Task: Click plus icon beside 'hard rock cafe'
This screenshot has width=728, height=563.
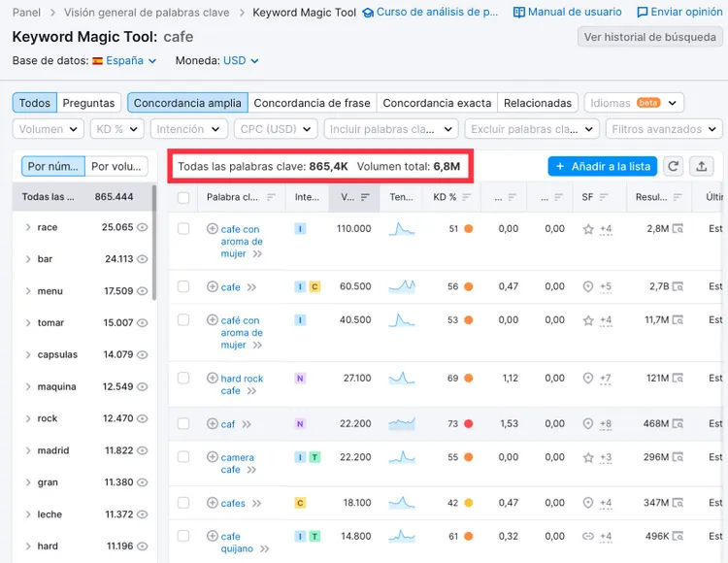Action: coord(213,378)
